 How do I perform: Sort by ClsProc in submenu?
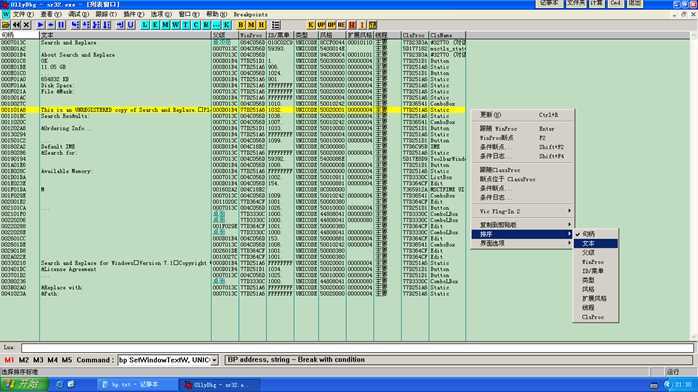596,317
